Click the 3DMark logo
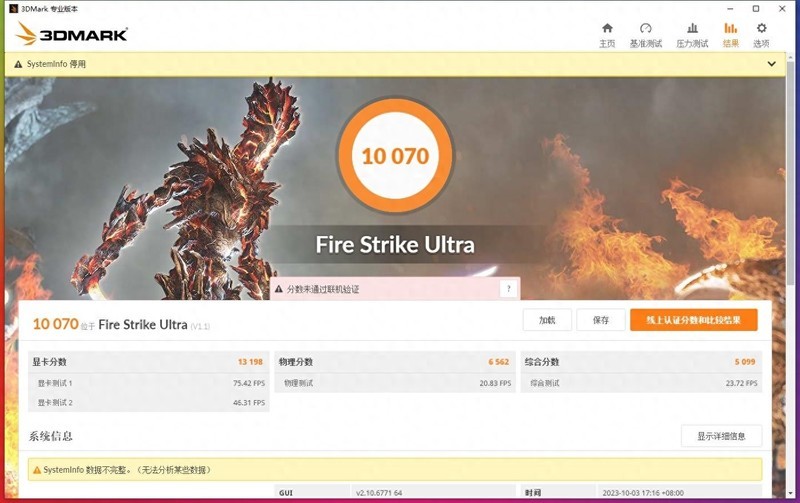This screenshot has height=503, width=800. (71, 34)
